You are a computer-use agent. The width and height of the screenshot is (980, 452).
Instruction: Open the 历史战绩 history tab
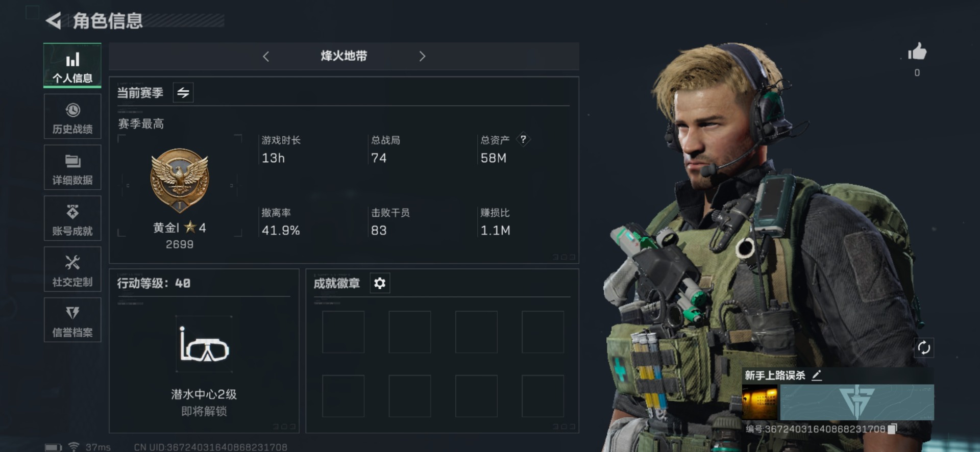coord(72,117)
